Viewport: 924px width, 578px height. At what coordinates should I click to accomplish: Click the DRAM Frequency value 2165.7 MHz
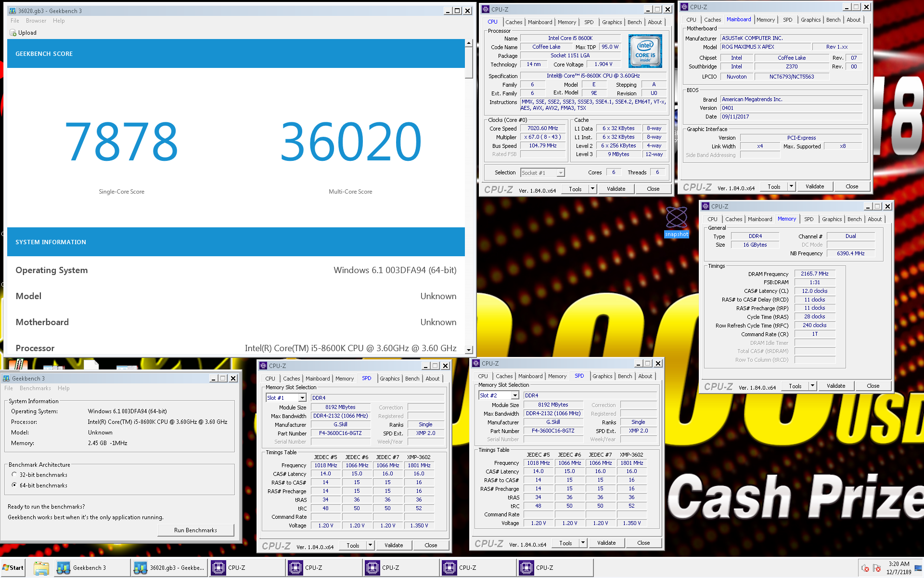click(814, 274)
